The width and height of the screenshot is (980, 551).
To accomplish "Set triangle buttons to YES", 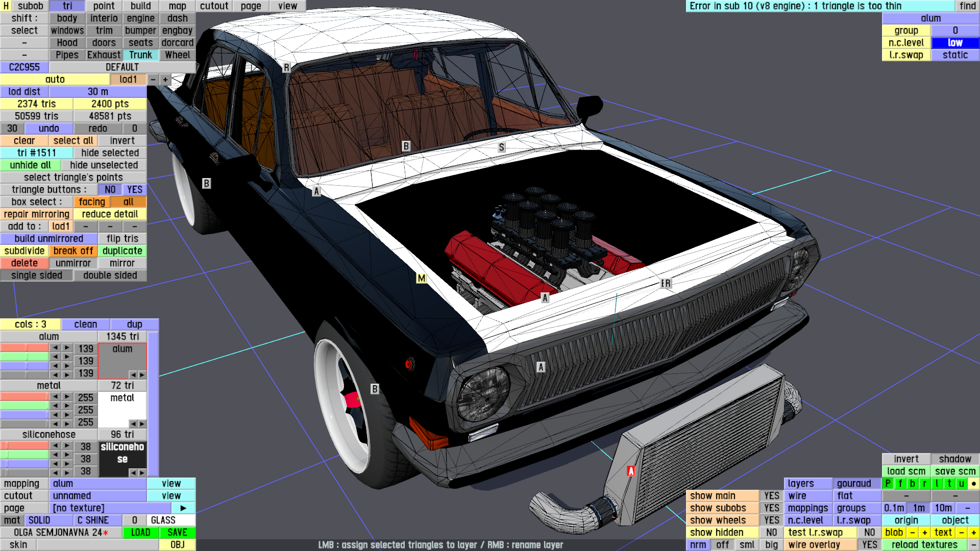I will tap(135, 190).
